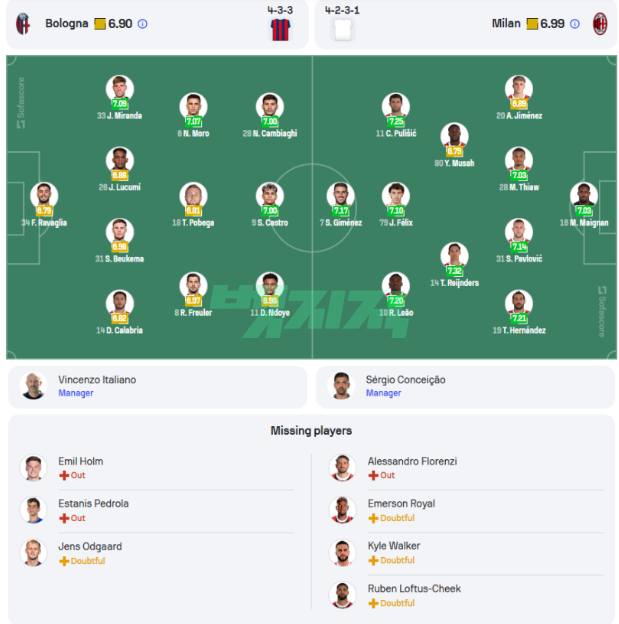This screenshot has width=619, height=624.
Task: Open Milan rating info icon
Action: click(574, 24)
